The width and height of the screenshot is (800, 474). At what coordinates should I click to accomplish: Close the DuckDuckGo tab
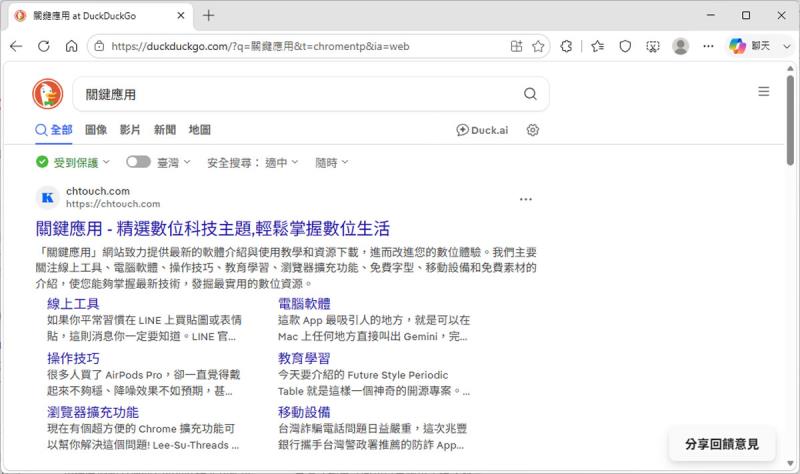181,16
